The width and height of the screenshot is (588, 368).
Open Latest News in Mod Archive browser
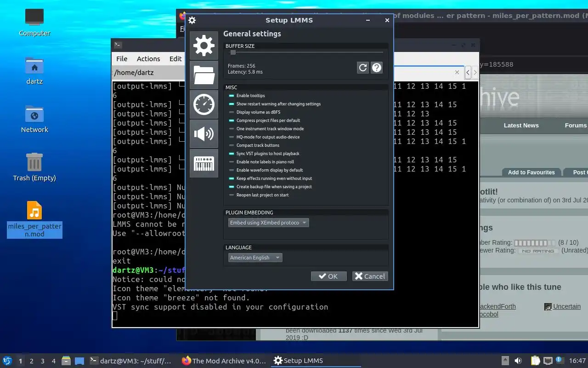point(521,125)
